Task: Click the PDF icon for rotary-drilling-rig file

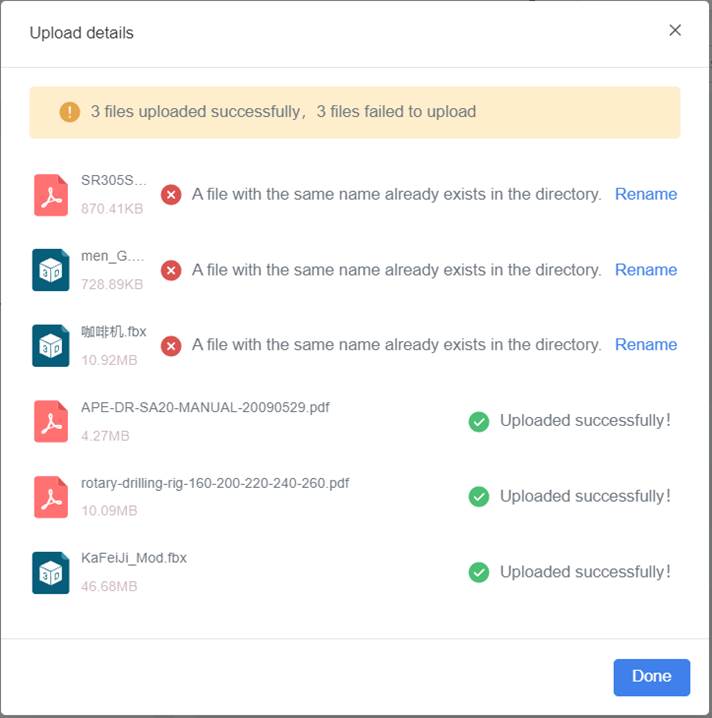Action: [50, 497]
